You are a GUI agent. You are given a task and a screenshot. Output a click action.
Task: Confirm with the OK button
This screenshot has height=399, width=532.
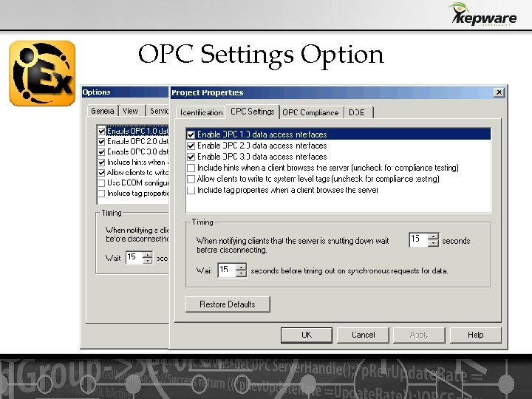tap(307, 335)
